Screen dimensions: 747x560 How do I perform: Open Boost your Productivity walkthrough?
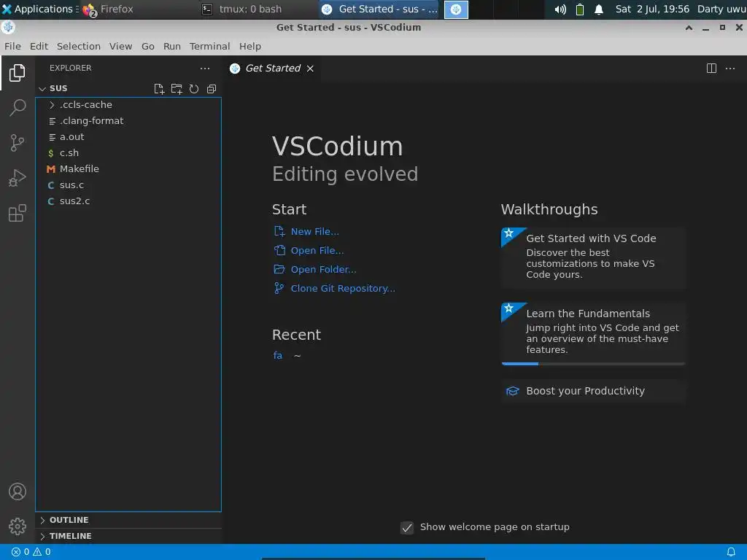point(593,391)
